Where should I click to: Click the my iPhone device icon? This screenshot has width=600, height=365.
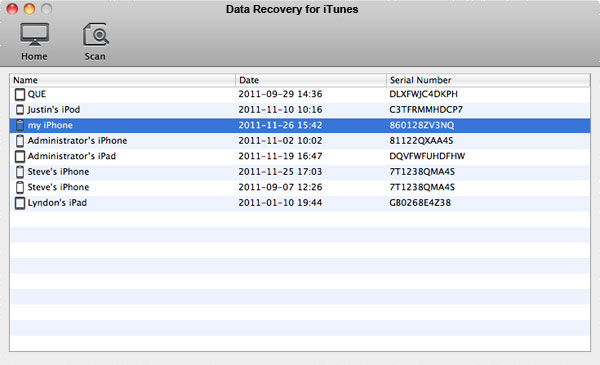(20, 125)
